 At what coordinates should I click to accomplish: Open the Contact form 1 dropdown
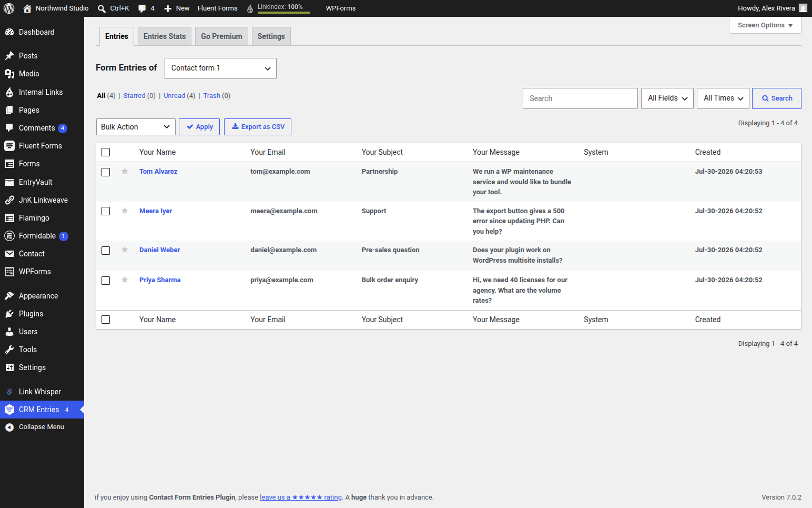220,68
